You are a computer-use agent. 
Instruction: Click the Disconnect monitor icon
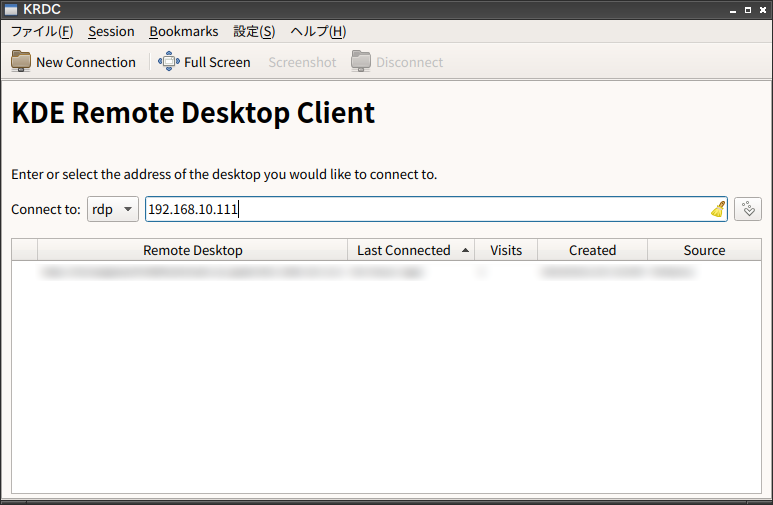pos(361,62)
